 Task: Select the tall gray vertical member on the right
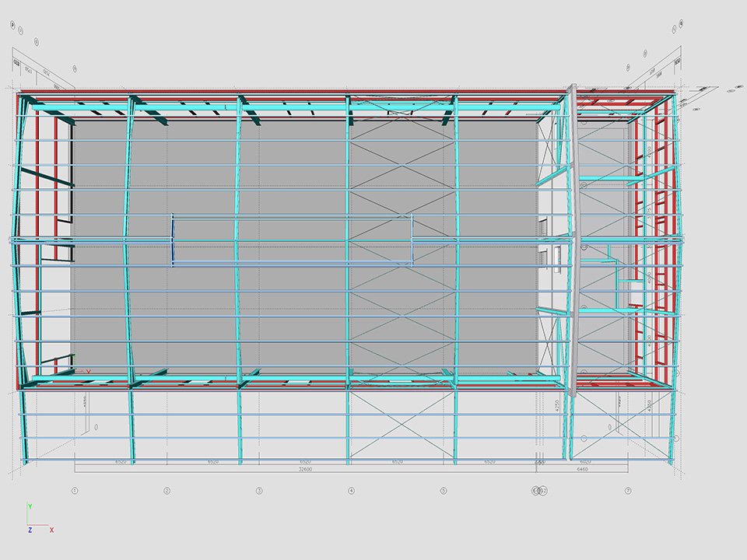tap(573, 241)
